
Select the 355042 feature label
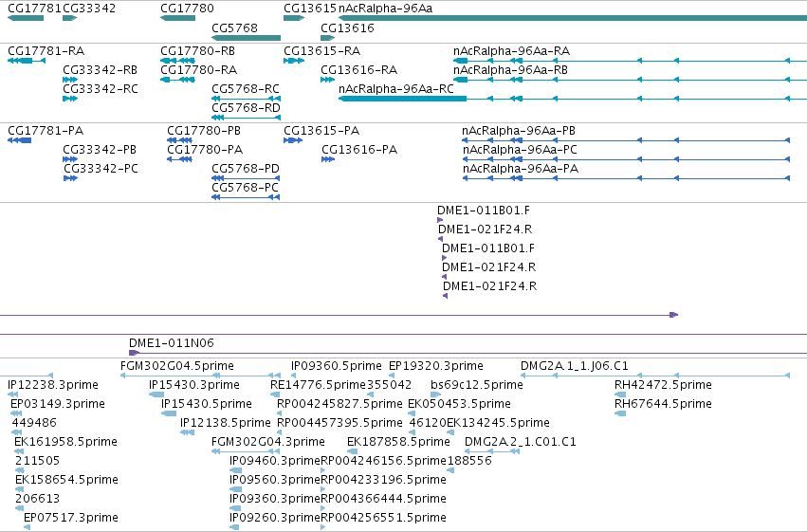point(389,385)
